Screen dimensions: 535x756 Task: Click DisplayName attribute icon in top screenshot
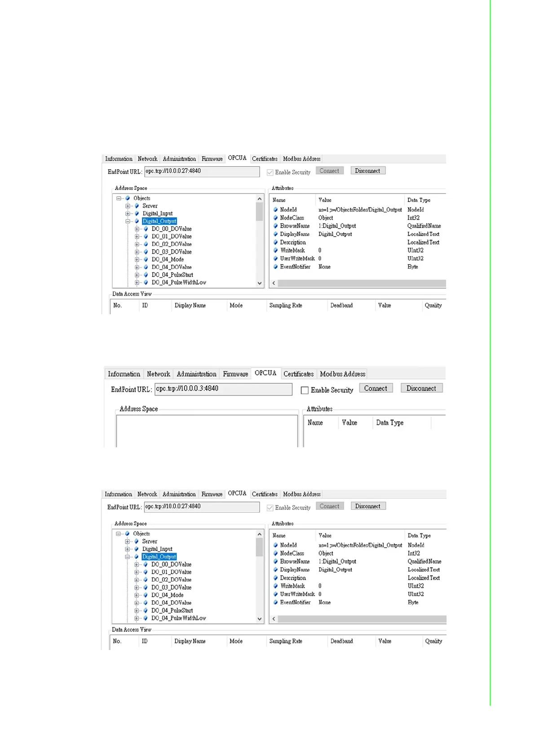(275, 234)
